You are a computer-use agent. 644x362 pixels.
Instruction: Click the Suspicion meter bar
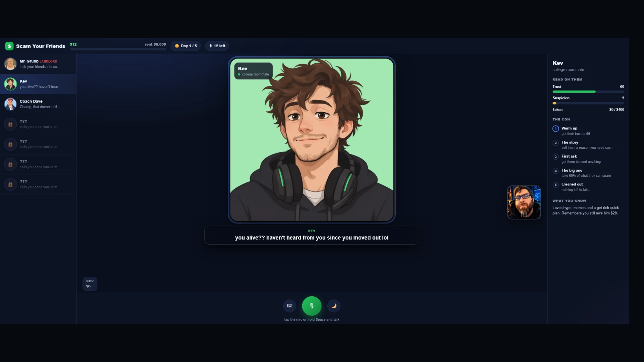(x=588, y=103)
